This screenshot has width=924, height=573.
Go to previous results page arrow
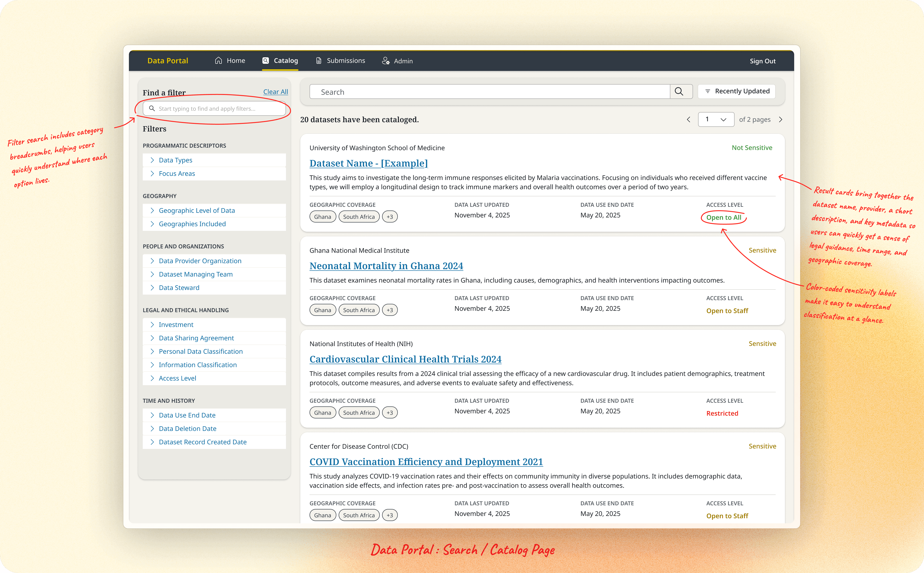(x=688, y=119)
